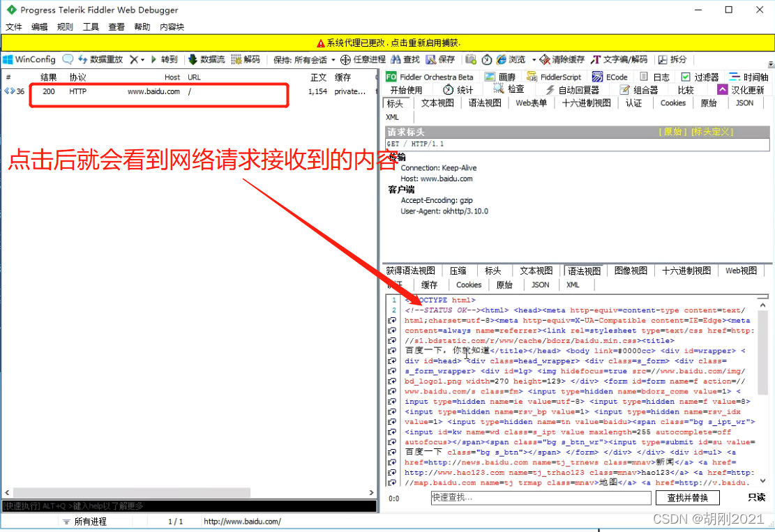The height and width of the screenshot is (532, 775).
Task: Click 清除缓存 clear cache icon
Action: pos(562,60)
